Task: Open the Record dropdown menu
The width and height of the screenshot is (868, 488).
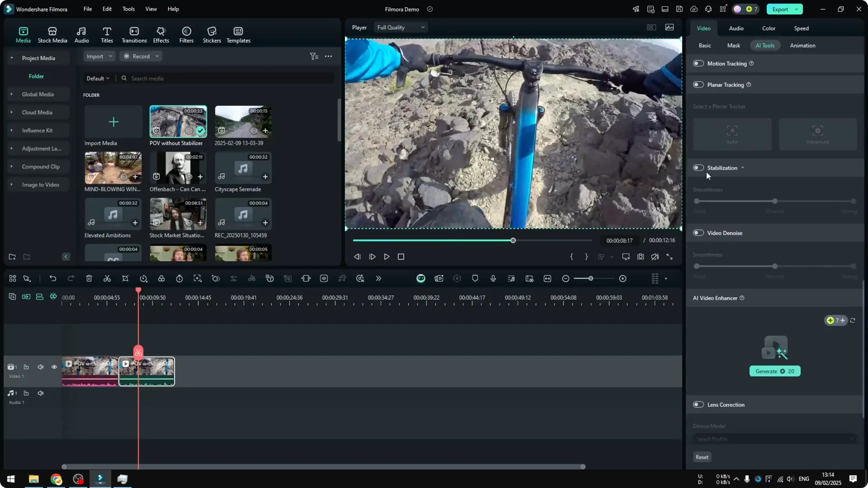Action: [x=141, y=56]
